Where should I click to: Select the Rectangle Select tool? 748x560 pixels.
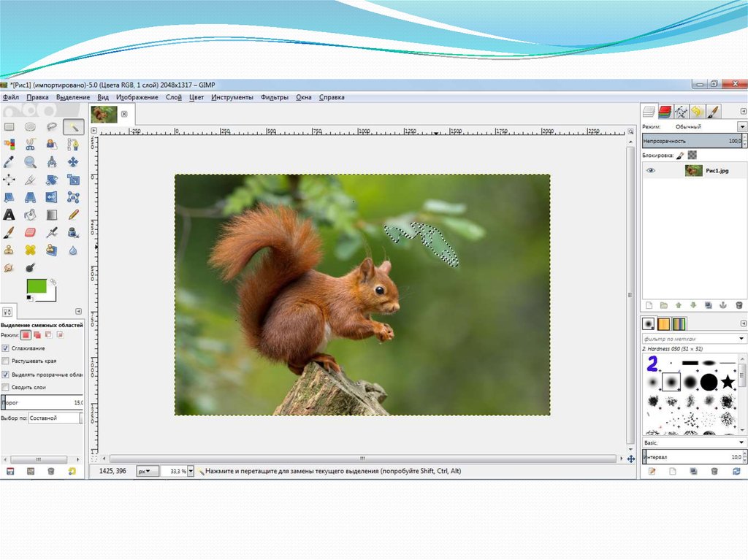pos(9,127)
